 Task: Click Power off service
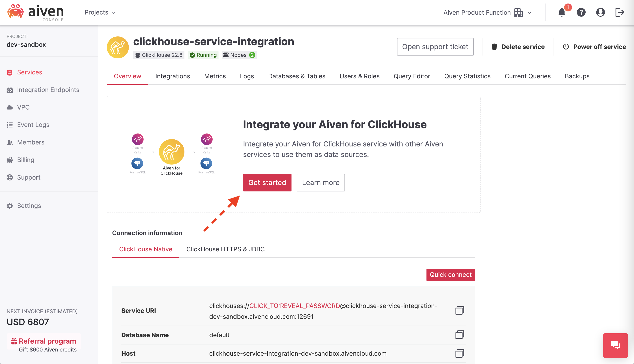click(594, 47)
